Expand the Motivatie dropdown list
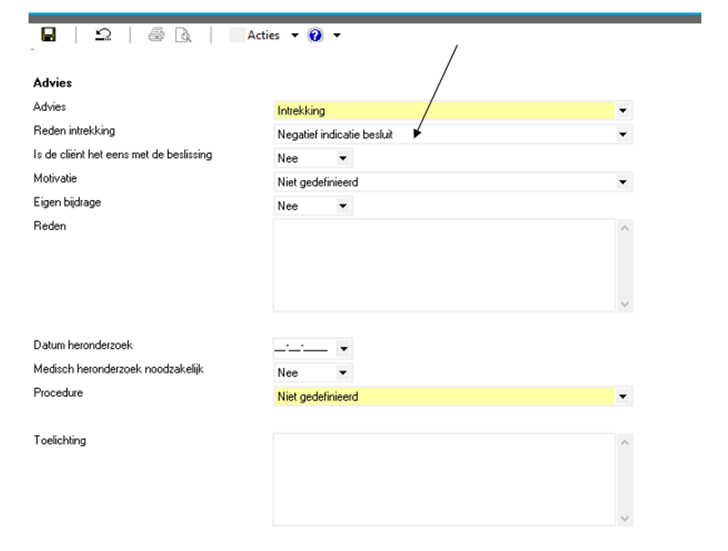 pos(623,182)
